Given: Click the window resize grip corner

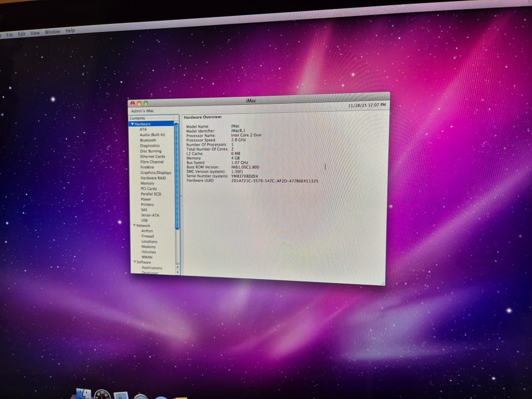Looking at the screenshot, I should point(383,283).
